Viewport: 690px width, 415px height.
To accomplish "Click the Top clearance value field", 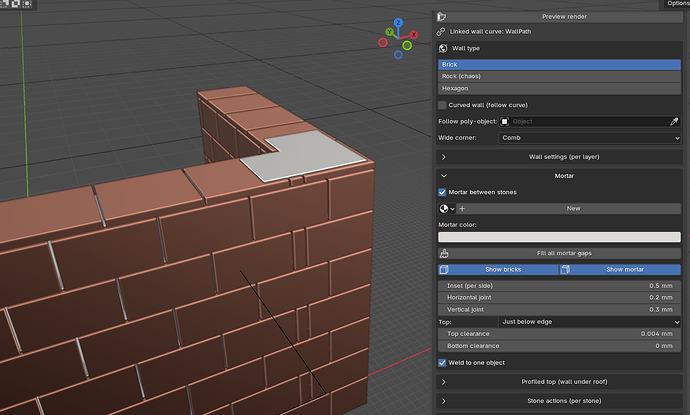I will 559,334.
